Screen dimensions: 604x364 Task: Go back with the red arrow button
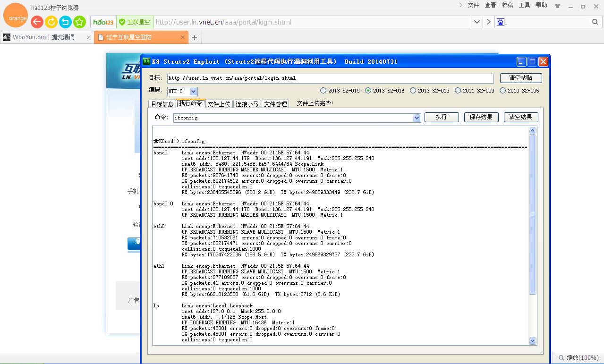pos(37,22)
